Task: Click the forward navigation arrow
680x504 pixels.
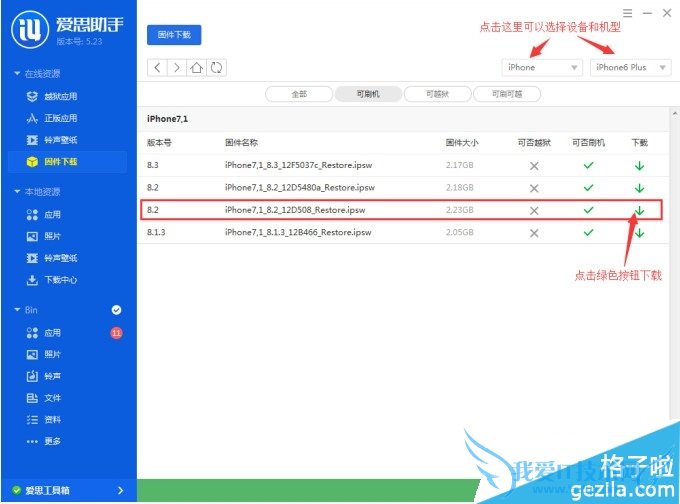Action: coord(177,67)
